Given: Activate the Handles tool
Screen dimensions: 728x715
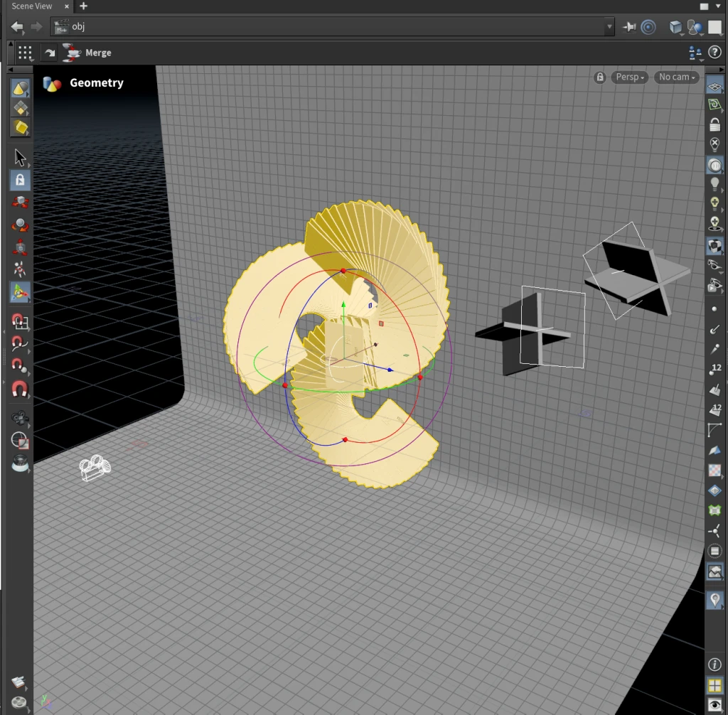Looking at the screenshot, I should (x=20, y=292).
